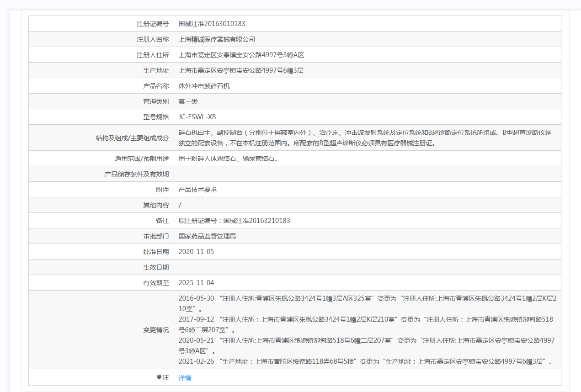Select the approval department 国家药品监督管理局

click(x=207, y=236)
